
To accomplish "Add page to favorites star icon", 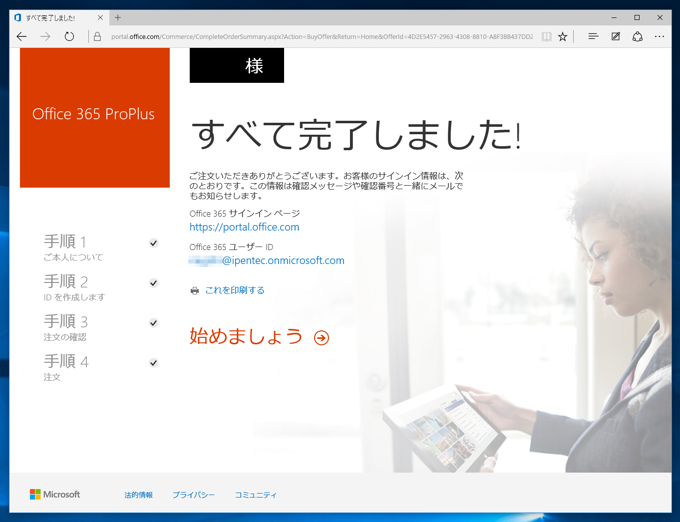I will point(562,37).
